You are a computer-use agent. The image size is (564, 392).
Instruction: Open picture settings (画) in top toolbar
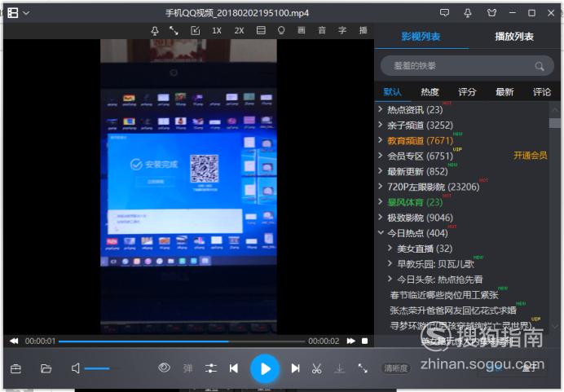[302, 31]
